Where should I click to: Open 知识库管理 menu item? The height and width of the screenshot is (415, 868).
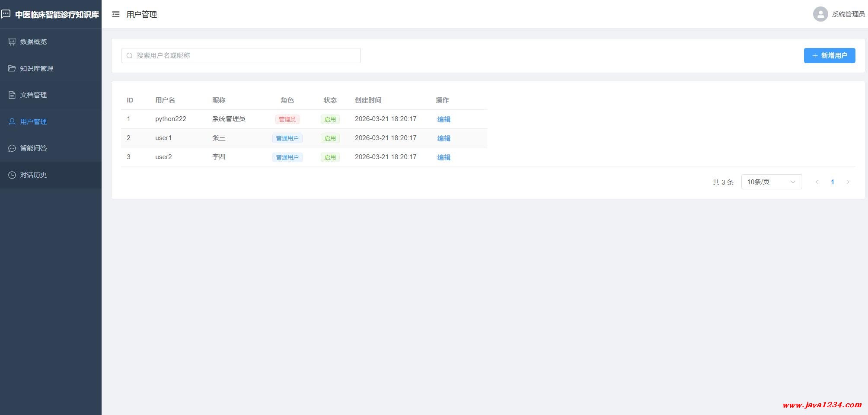coord(37,68)
